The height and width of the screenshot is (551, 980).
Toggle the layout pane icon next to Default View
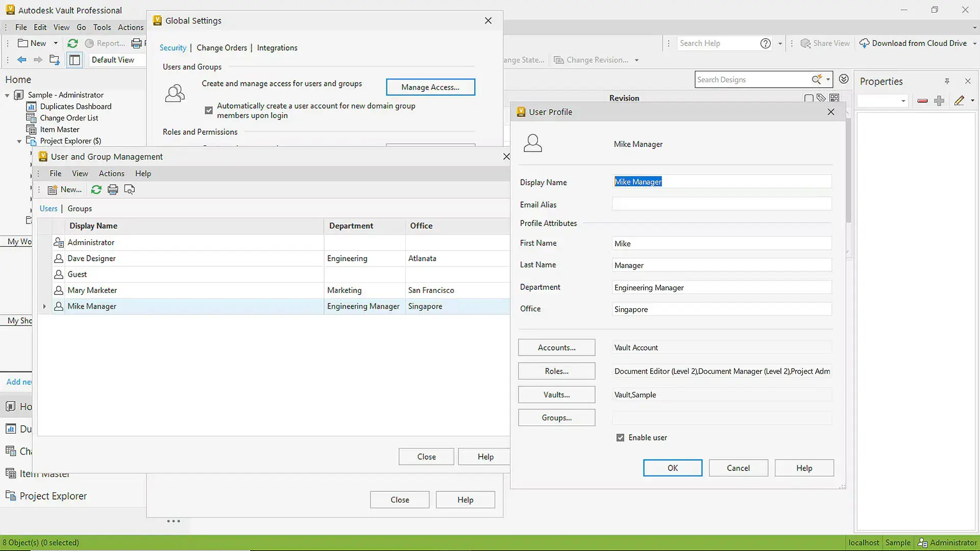[75, 60]
